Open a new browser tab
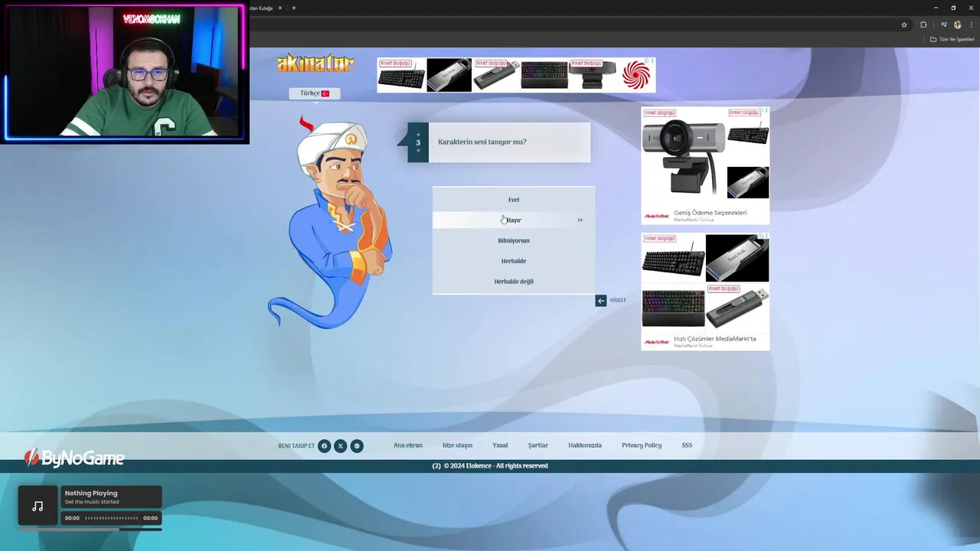 click(294, 8)
